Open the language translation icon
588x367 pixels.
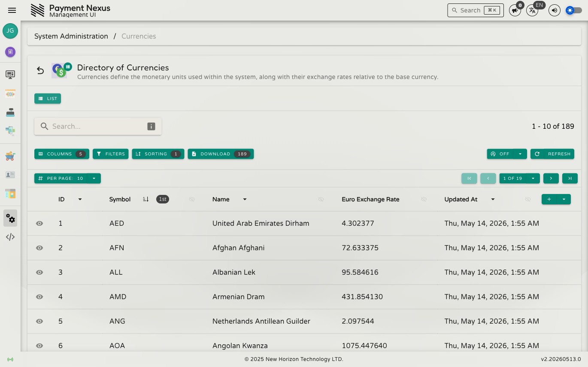click(532, 10)
